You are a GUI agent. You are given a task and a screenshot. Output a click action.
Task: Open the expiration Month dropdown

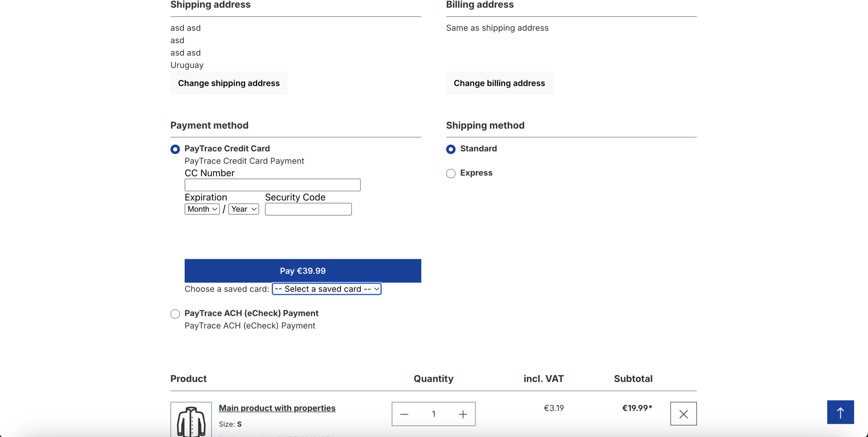(x=202, y=209)
